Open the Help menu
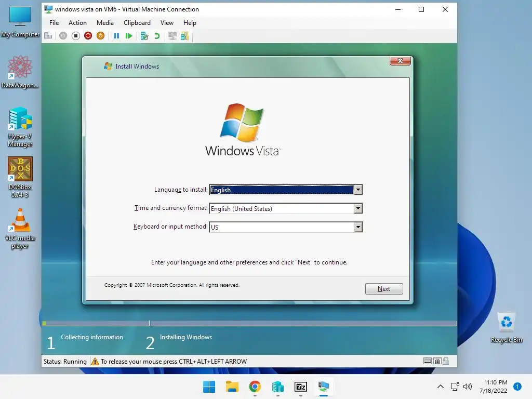 pyautogui.click(x=190, y=23)
